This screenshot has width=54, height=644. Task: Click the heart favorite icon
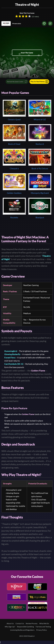click(x=44, y=23)
